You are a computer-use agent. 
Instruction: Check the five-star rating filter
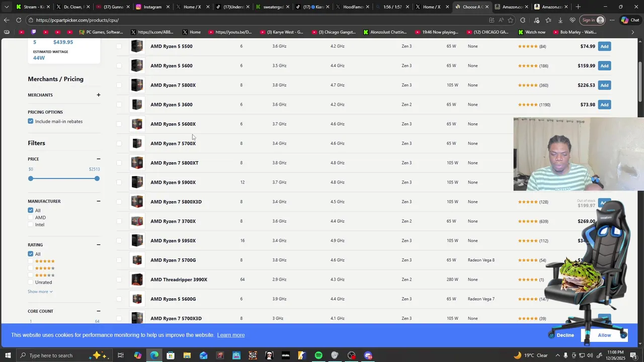click(31, 261)
